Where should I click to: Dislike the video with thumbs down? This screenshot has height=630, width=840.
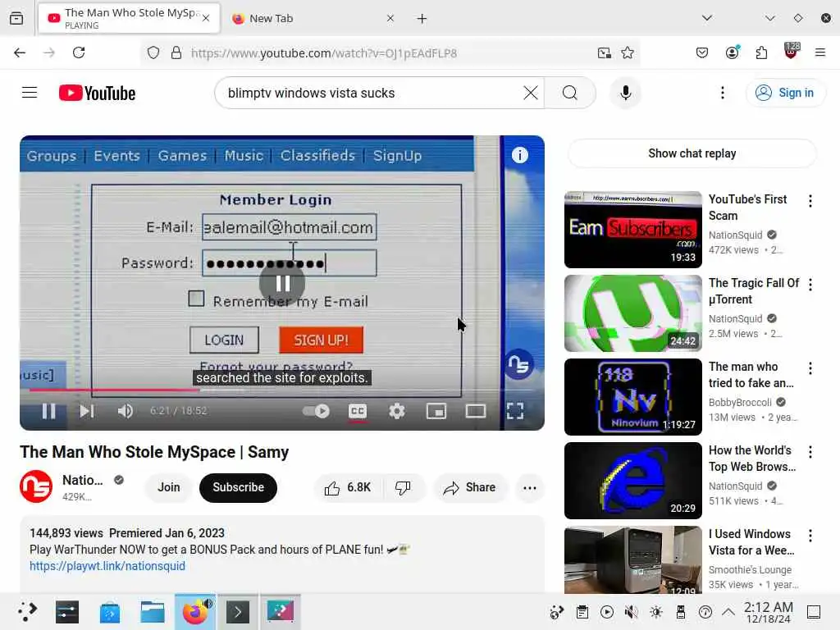[x=403, y=487]
